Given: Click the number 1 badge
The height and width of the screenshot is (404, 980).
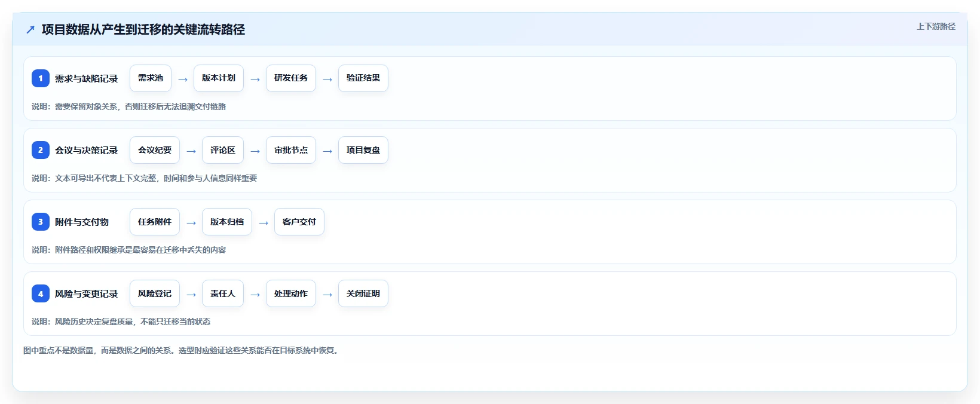Looking at the screenshot, I should pos(41,78).
